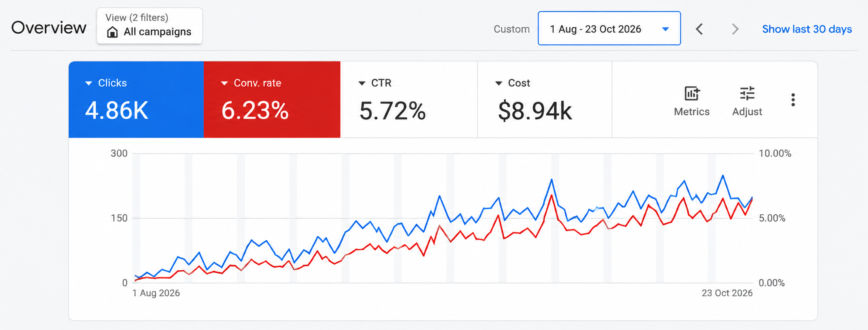
Task: Select the $8.94k Cost value
Action: click(535, 111)
